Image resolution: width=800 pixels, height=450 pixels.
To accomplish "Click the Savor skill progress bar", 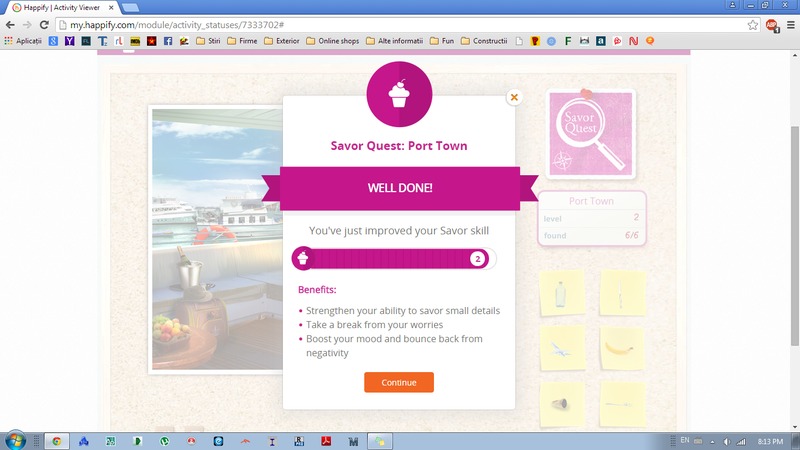I will pyautogui.click(x=393, y=259).
